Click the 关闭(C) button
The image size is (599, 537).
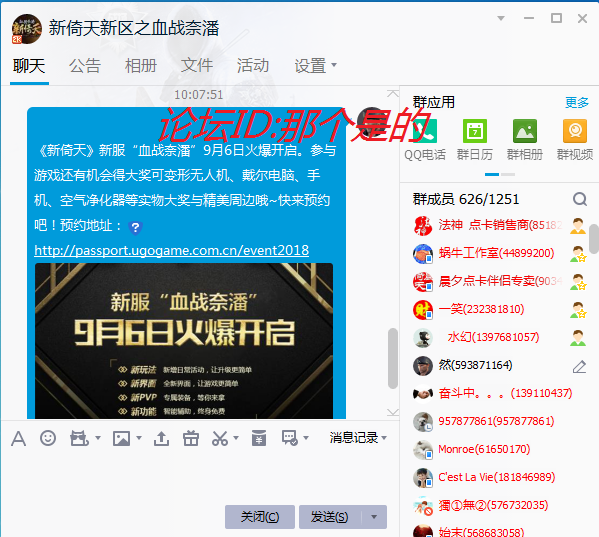(x=260, y=517)
